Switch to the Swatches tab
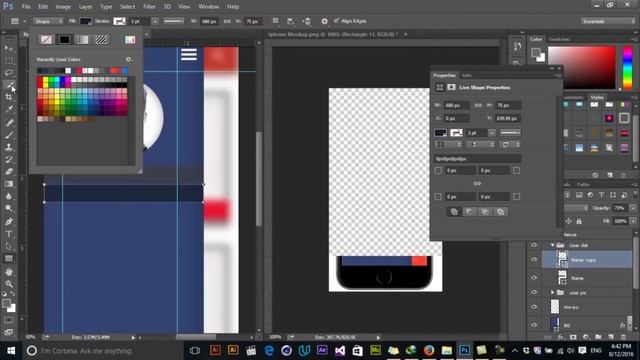 click(559, 39)
